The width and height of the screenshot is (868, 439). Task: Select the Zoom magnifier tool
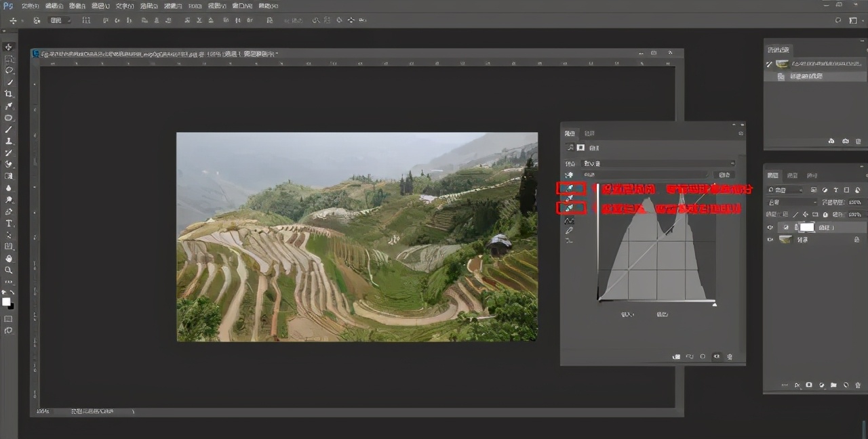tap(9, 270)
